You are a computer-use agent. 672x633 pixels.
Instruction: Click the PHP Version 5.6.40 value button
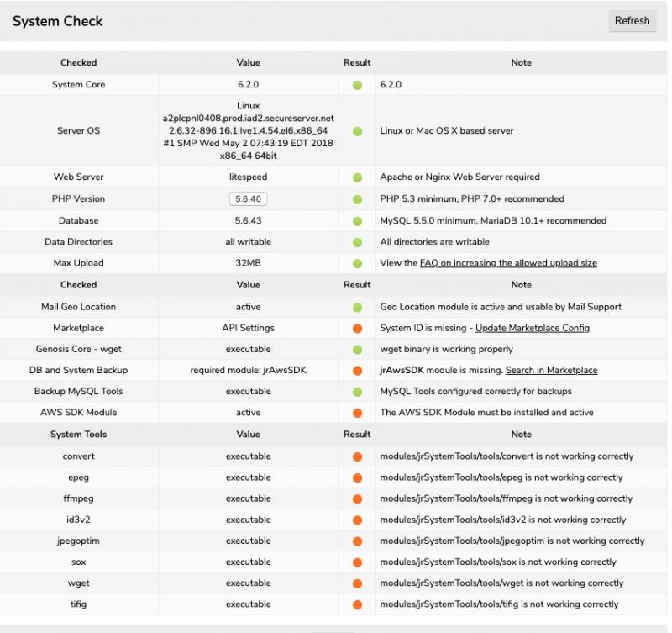(x=249, y=199)
